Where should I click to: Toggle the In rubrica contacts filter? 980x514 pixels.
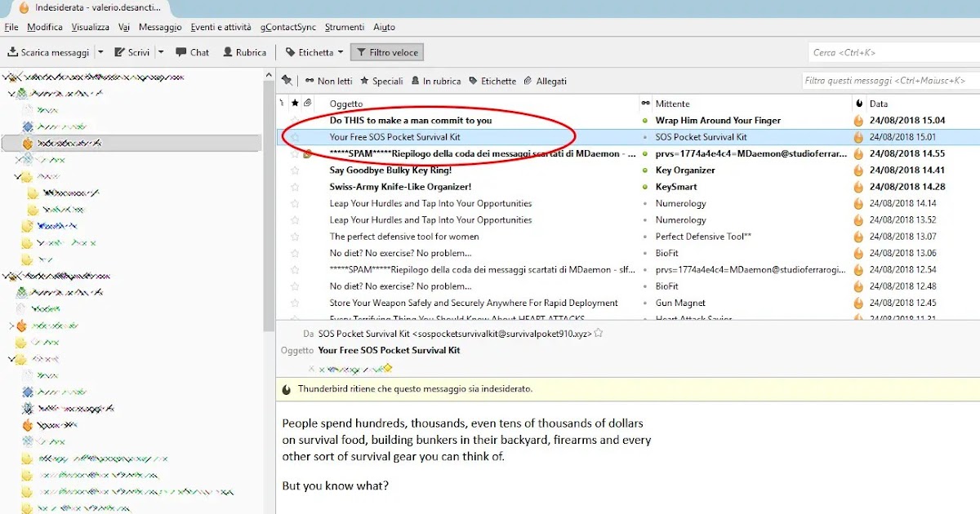435,81
